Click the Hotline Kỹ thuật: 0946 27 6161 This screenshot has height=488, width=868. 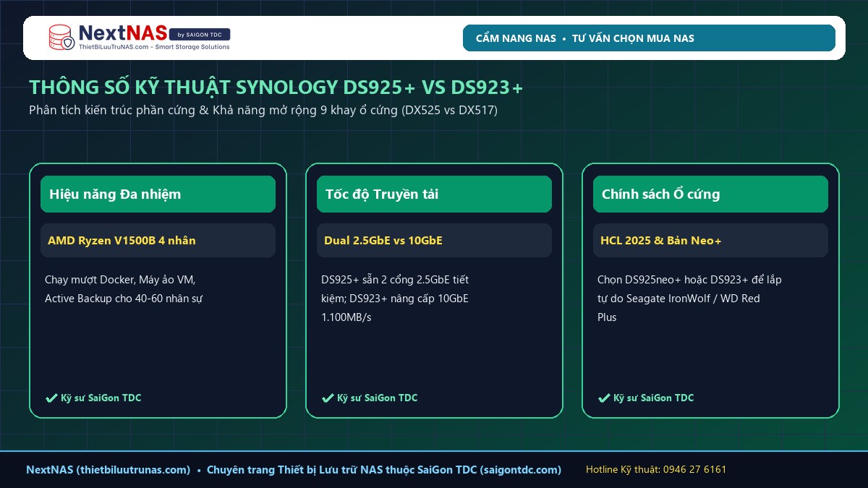click(x=656, y=470)
